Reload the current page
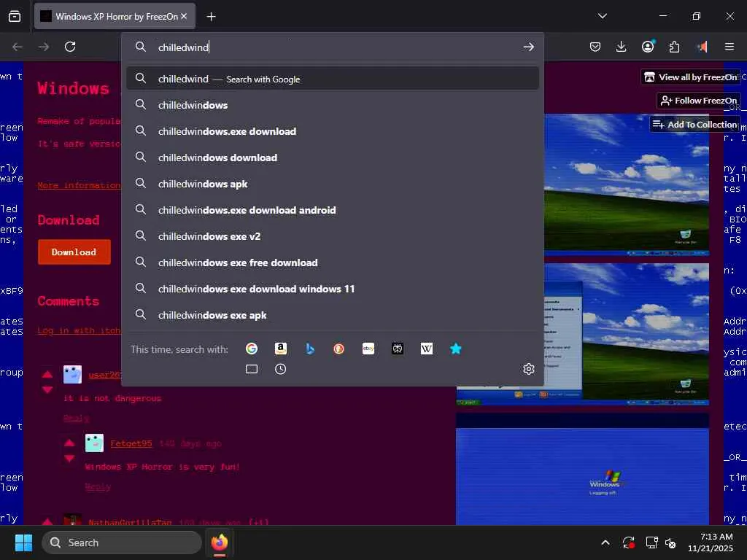Viewport: 747px width, 560px height. click(x=70, y=47)
